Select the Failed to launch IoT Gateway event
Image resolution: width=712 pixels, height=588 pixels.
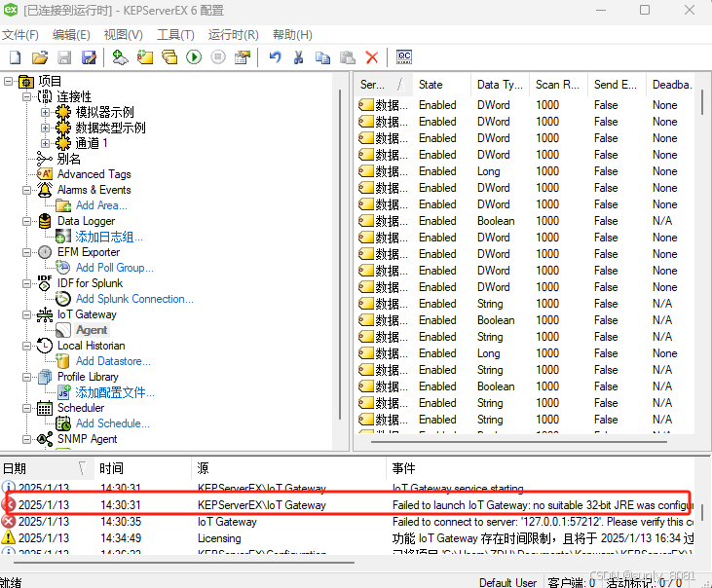[x=347, y=505]
